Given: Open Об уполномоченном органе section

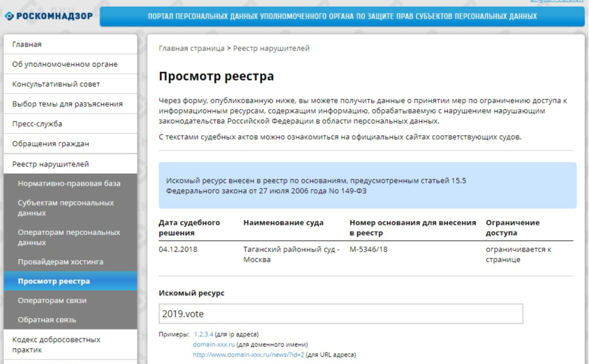Looking at the screenshot, I should pyautogui.click(x=70, y=64).
